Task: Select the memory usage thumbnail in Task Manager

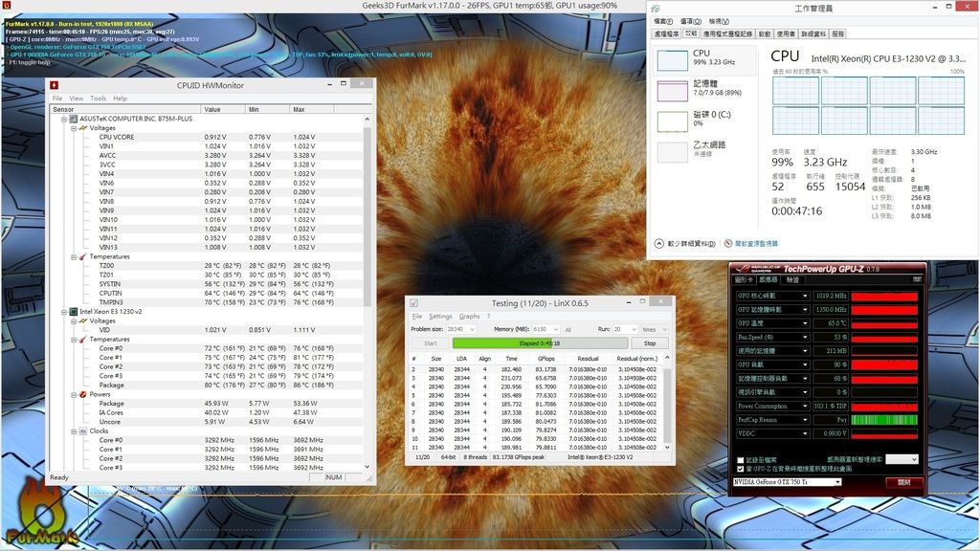Action: click(673, 91)
